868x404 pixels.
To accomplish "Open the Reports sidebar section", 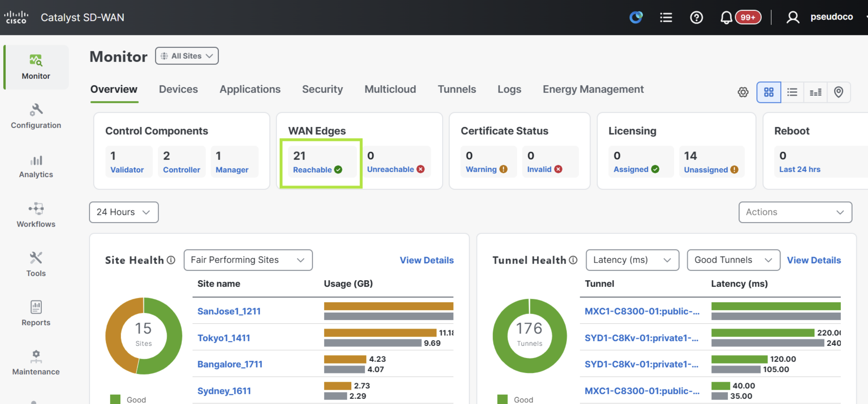I will pyautogui.click(x=36, y=313).
